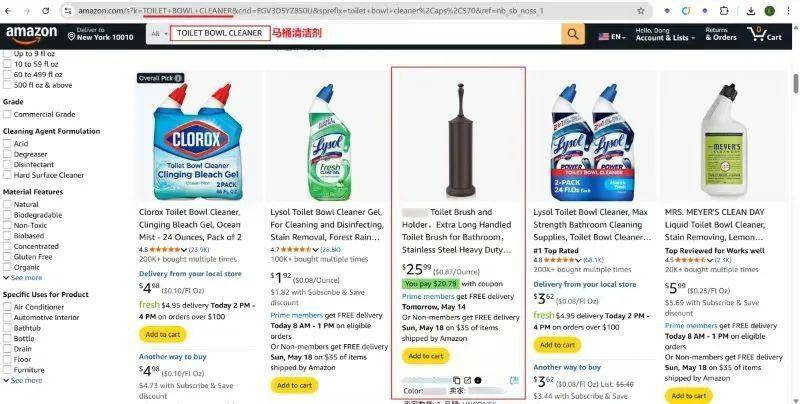Go to Returns & Orders

coord(721,34)
